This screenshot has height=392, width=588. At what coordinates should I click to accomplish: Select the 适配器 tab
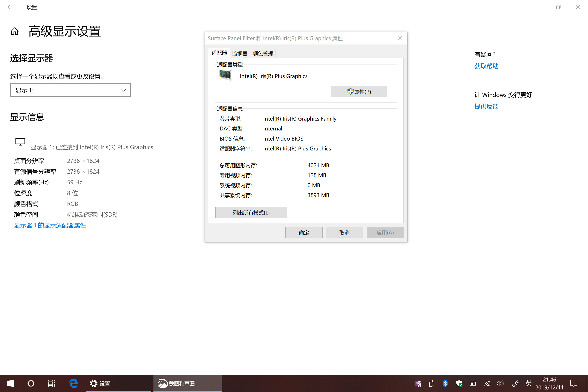pyautogui.click(x=219, y=53)
